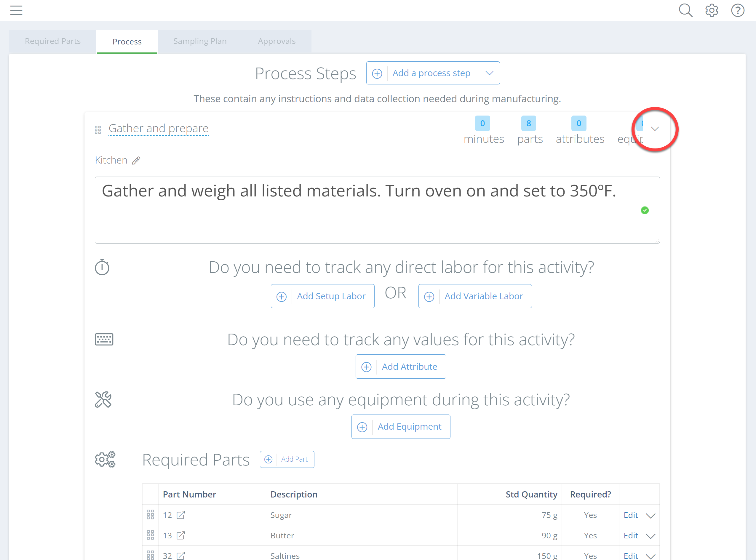The width and height of the screenshot is (756, 560).
Task: Open the Approvals tab
Action: coord(276,41)
